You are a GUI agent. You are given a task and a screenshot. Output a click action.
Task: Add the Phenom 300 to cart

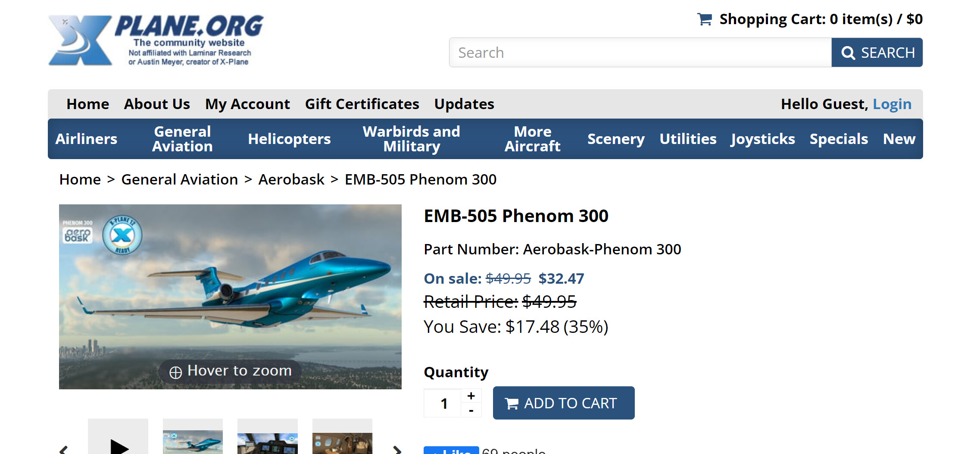pos(563,403)
